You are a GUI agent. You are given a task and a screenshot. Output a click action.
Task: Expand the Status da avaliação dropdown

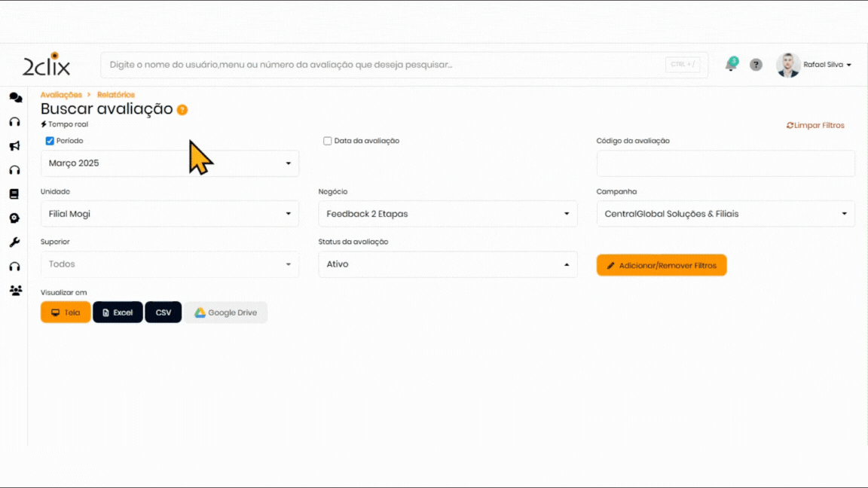click(x=448, y=264)
